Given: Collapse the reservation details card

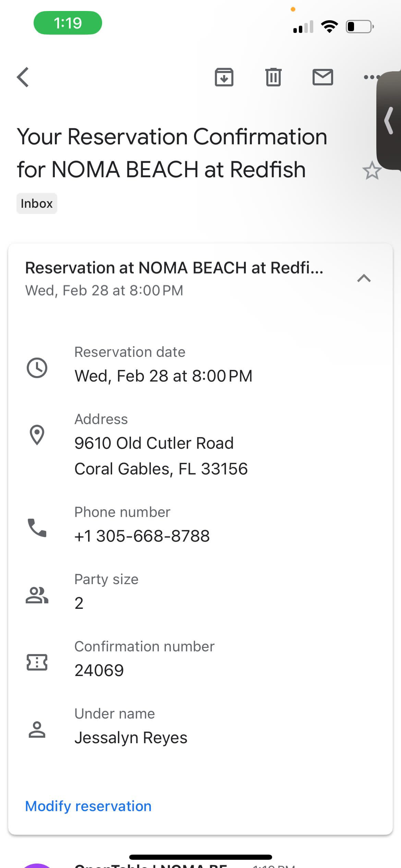Looking at the screenshot, I should (x=364, y=278).
